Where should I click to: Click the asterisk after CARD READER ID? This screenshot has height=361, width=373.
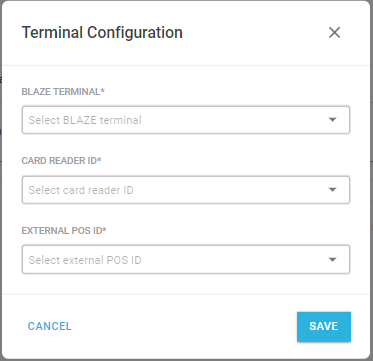pyautogui.click(x=99, y=160)
